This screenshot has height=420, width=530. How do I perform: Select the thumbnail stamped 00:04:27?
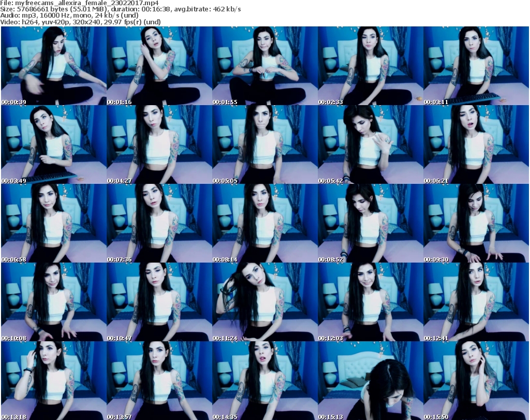click(x=159, y=144)
